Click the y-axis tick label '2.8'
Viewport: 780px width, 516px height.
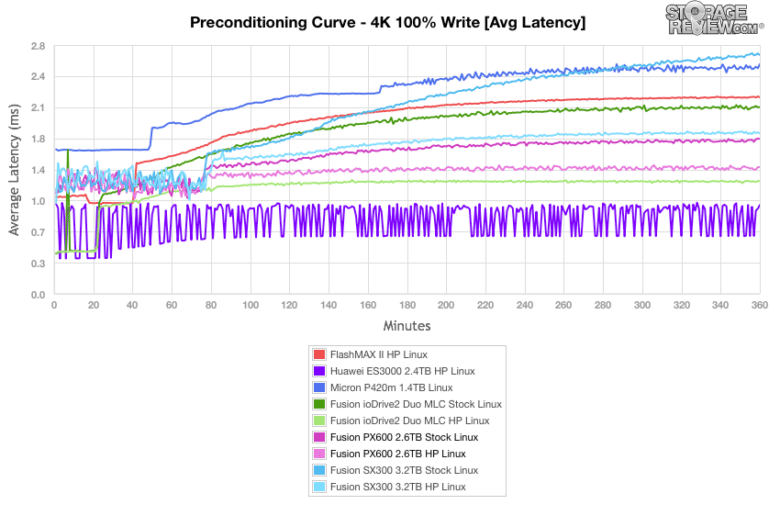pos(38,46)
